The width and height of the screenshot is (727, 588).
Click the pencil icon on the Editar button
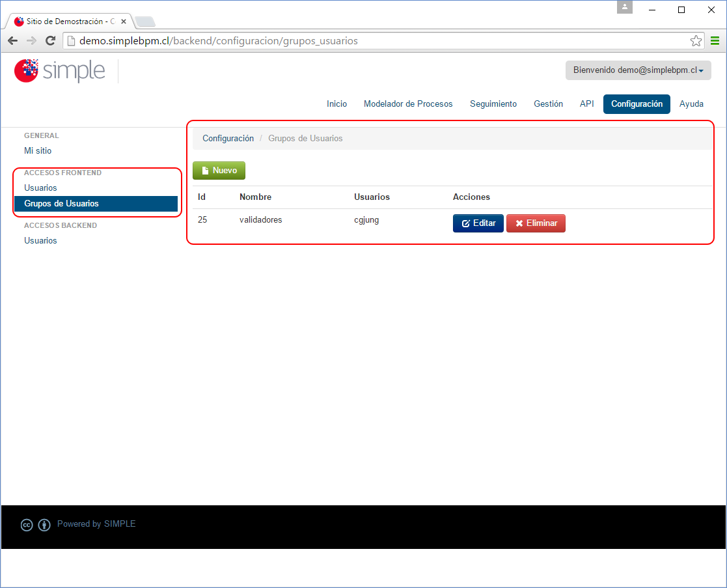click(x=466, y=223)
